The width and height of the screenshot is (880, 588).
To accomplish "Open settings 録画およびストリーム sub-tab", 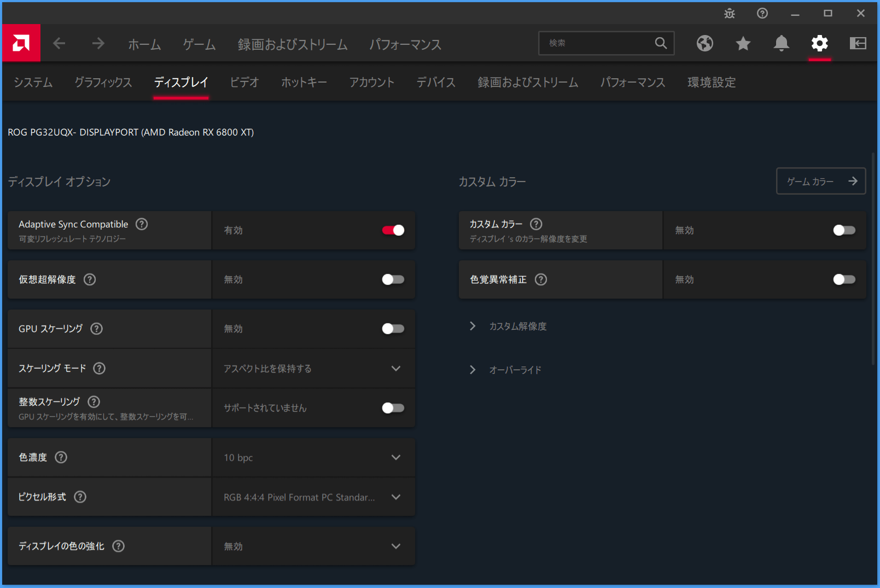I will [x=528, y=82].
